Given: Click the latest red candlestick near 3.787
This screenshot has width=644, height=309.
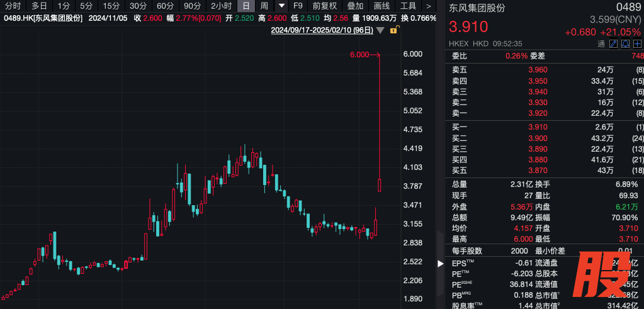Looking at the screenshot, I should [x=380, y=185].
